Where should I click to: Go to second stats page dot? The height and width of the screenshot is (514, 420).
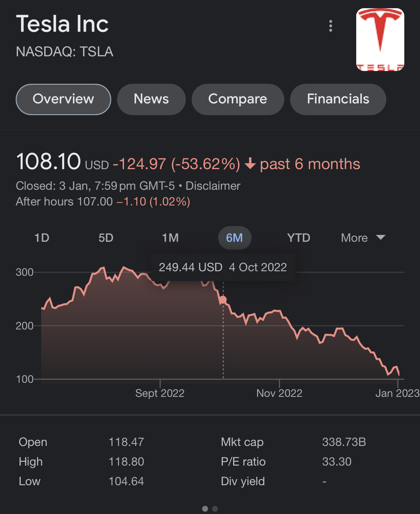coord(215,509)
